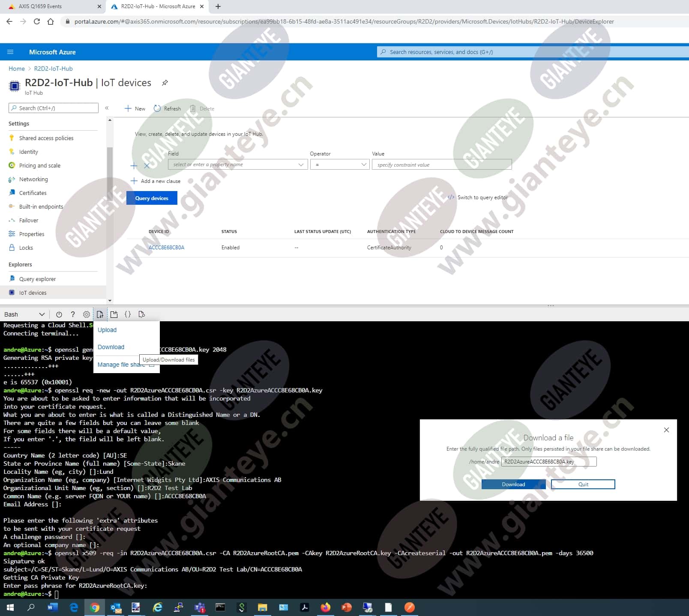Open Pricing and scale
Viewport: 689px width, 616px height.
coord(40,165)
